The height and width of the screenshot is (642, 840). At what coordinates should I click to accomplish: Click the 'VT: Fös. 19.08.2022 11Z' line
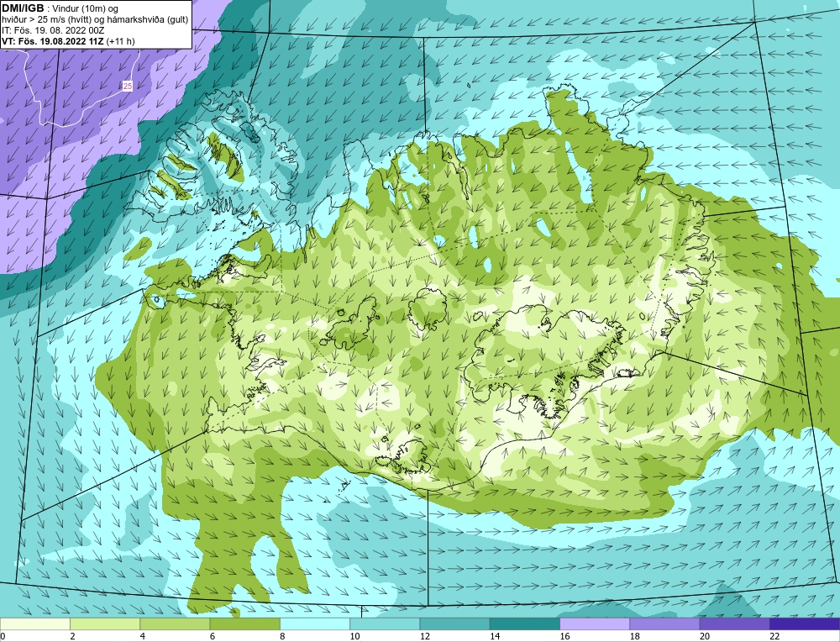(53, 41)
